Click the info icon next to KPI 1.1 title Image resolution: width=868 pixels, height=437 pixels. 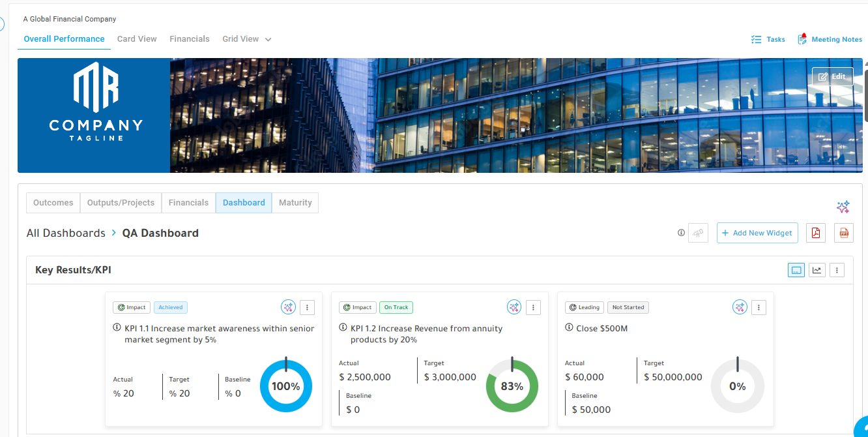click(117, 327)
